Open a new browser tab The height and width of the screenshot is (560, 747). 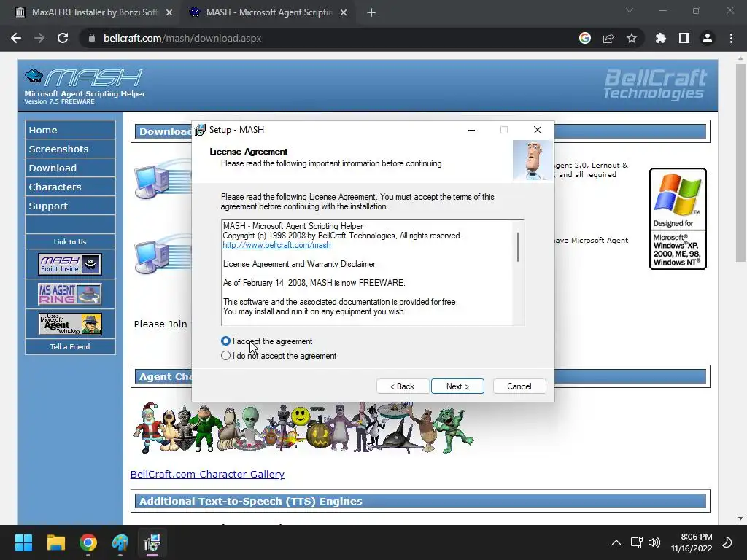[x=371, y=13]
